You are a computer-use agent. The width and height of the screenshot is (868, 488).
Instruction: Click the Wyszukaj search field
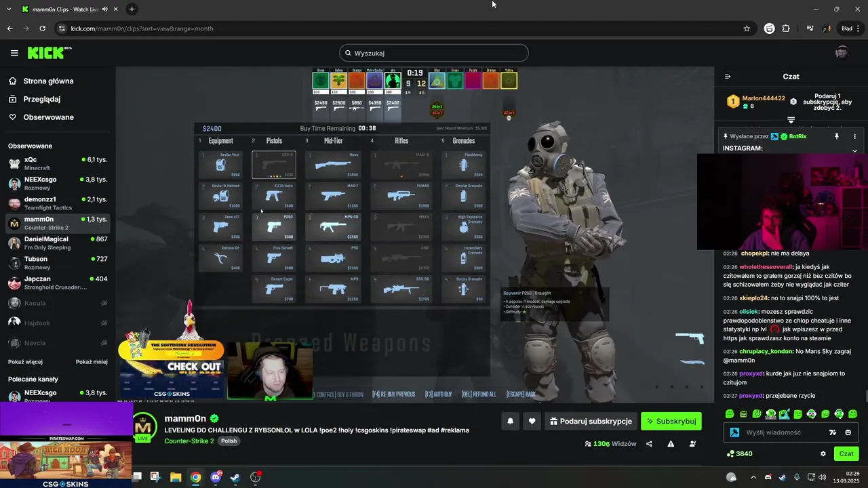[434, 53]
